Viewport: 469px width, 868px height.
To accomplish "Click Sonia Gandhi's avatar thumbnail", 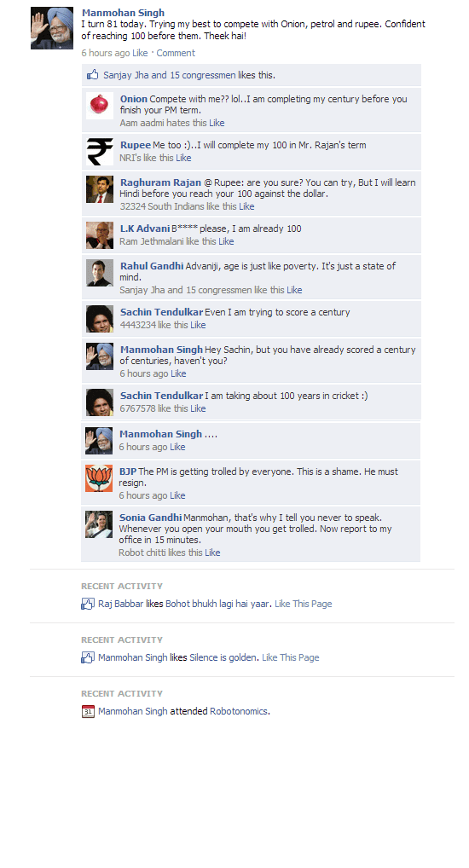I will (99, 524).
